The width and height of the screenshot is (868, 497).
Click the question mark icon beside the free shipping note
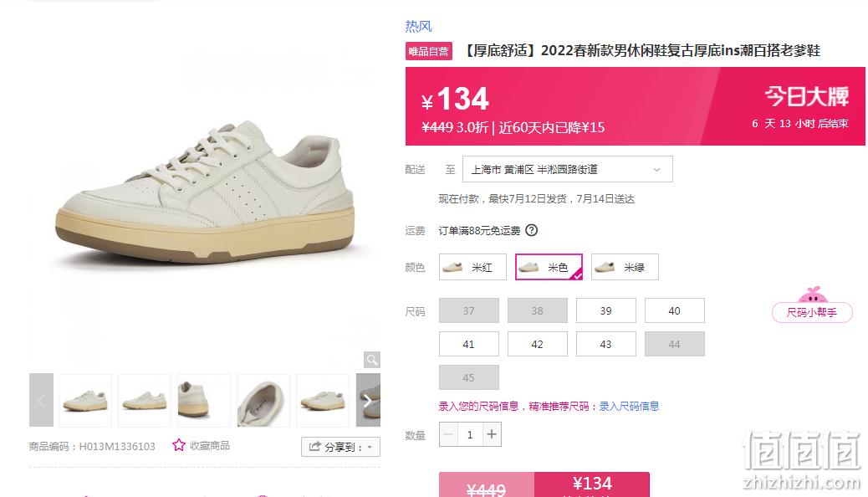tap(532, 230)
